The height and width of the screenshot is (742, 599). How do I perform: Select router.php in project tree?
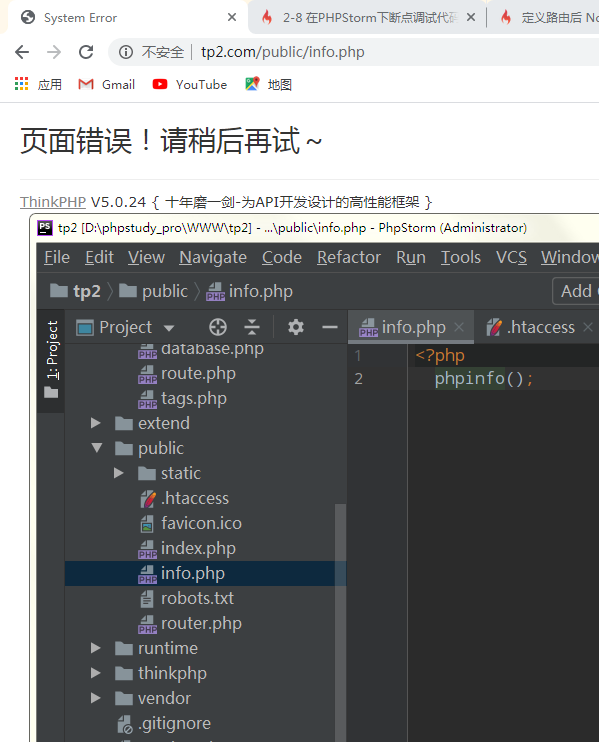click(190, 624)
